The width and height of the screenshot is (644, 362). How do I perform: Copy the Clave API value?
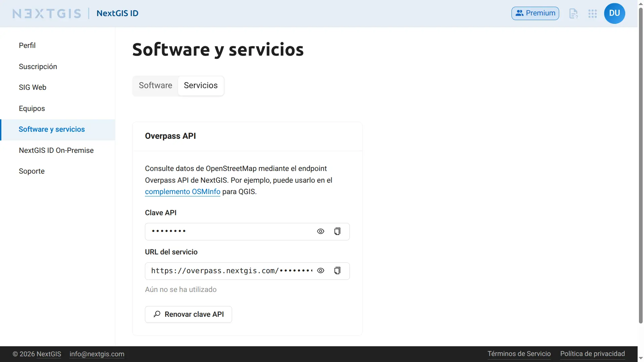[x=337, y=231]
